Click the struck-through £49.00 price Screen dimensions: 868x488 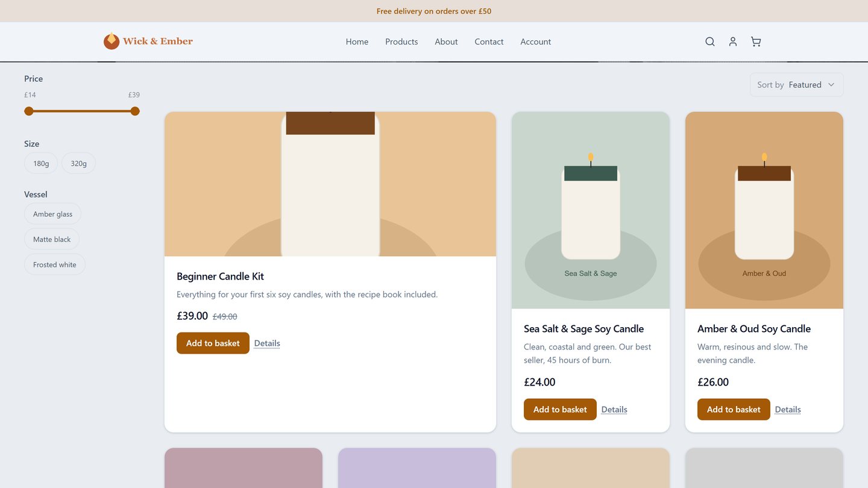(225, 316)
